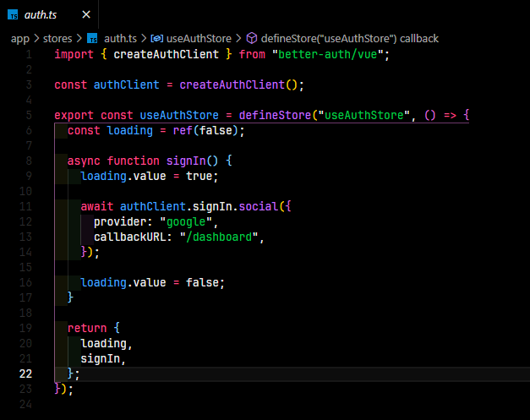Expand the chevron after 'stores' breadcrumb
530x420 pixels.
coord(79,39)
